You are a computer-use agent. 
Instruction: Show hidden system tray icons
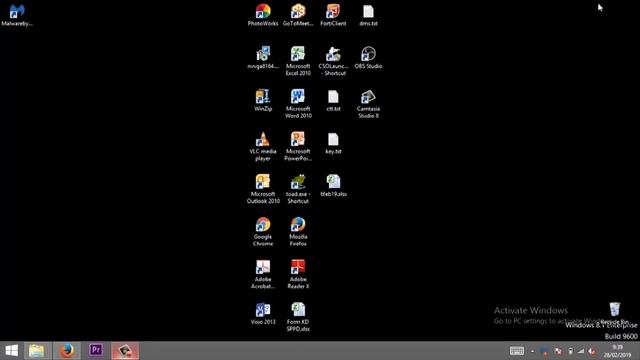click(x=532, y=351)
